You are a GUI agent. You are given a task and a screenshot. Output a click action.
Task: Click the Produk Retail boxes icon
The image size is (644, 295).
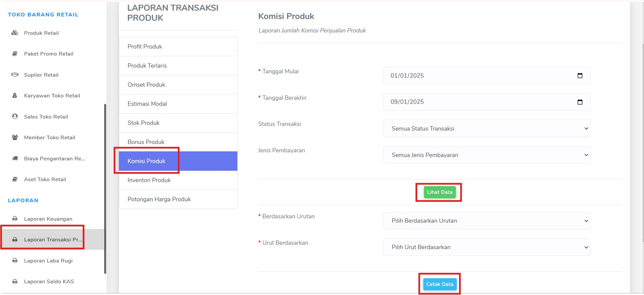coord(15,33)
